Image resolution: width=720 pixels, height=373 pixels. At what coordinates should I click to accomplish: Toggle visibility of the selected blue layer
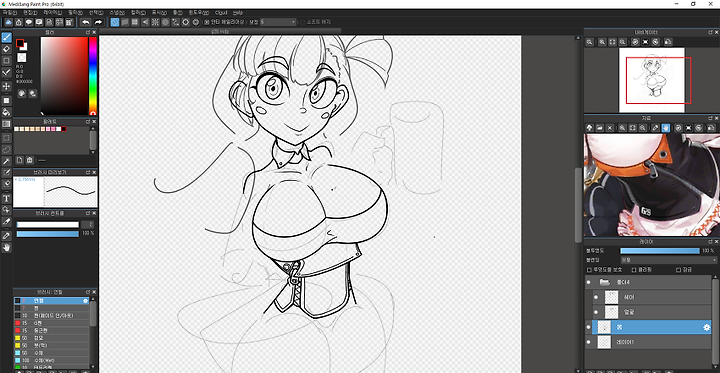coord(589,327)
